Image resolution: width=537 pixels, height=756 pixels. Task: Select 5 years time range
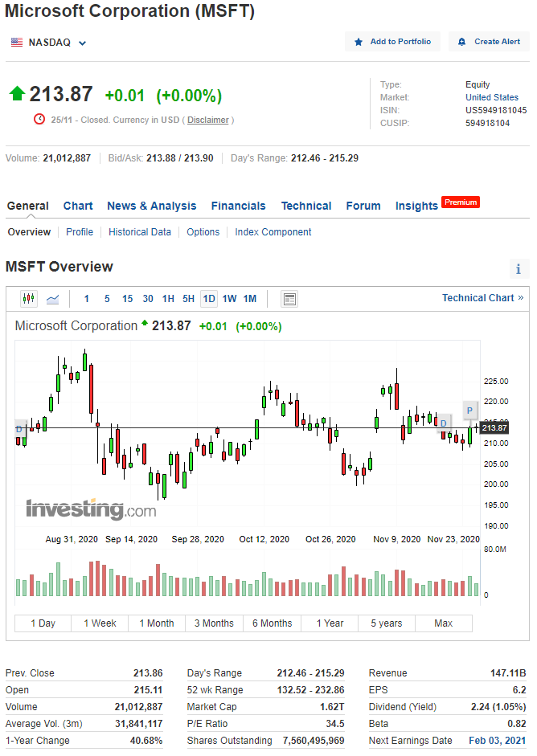tap(387, 623)
